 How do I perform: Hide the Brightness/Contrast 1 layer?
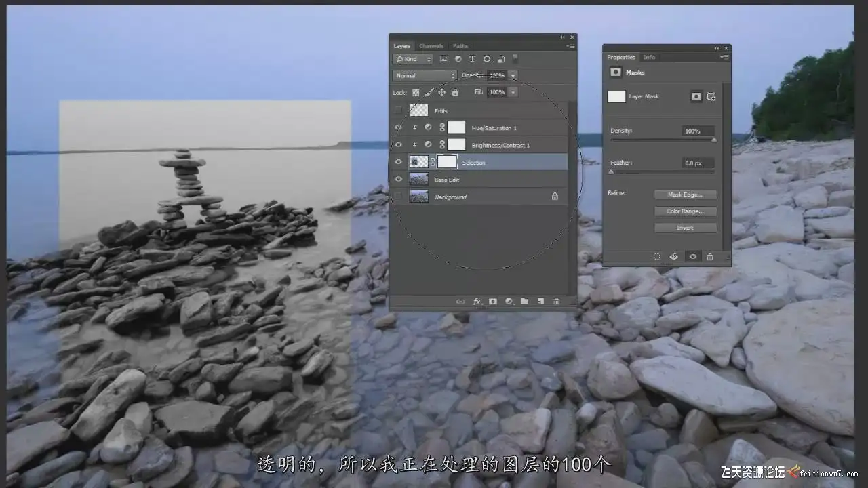click(x=399, y=145)
